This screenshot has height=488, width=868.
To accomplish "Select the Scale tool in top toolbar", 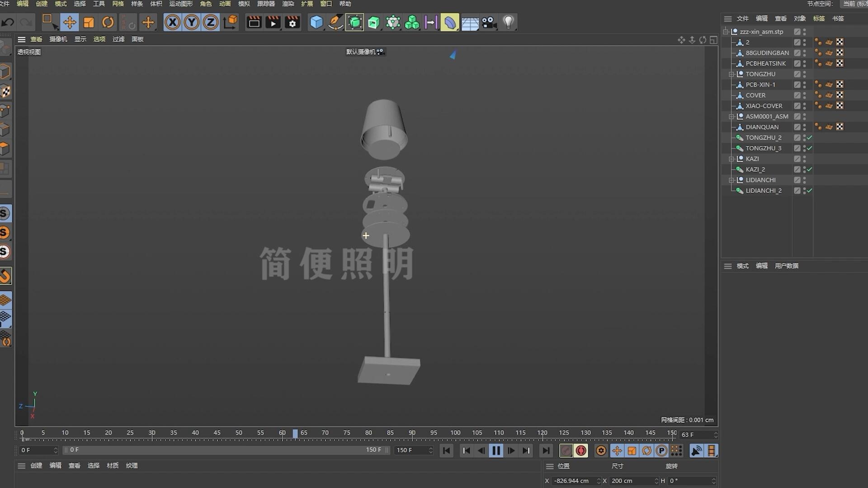I will pos(89,22).
